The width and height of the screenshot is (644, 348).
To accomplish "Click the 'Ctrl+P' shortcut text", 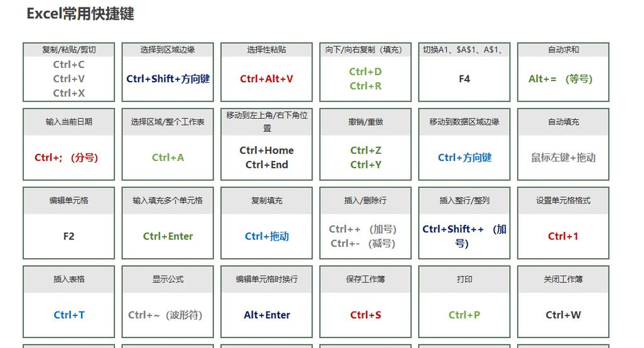I will coord(464,315).
